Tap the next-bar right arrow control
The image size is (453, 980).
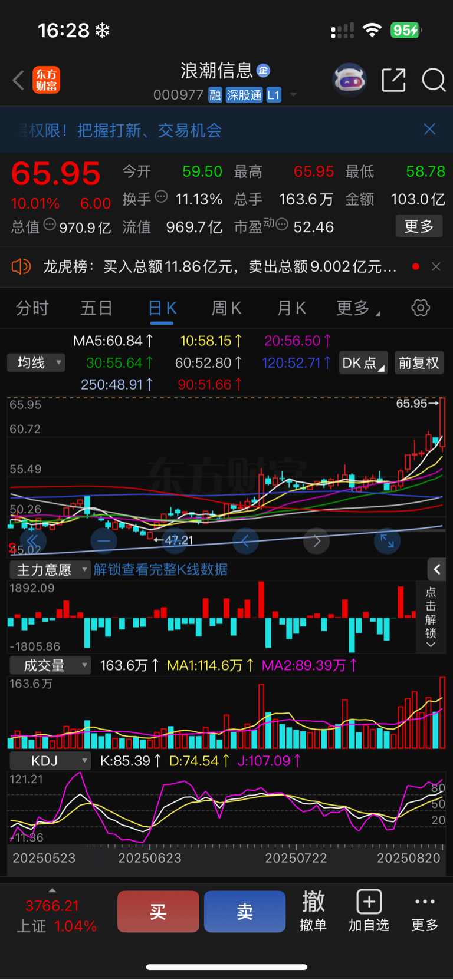click(316, 540)
